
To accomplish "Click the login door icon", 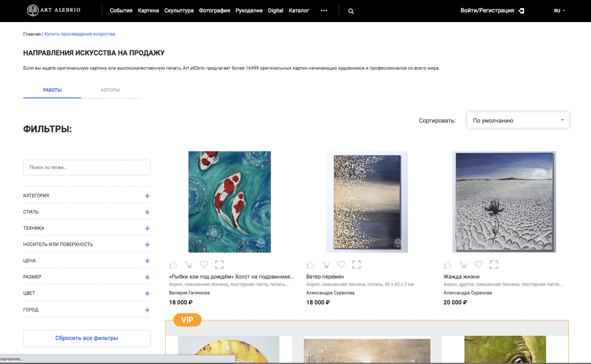I will [x=522, y=11].
